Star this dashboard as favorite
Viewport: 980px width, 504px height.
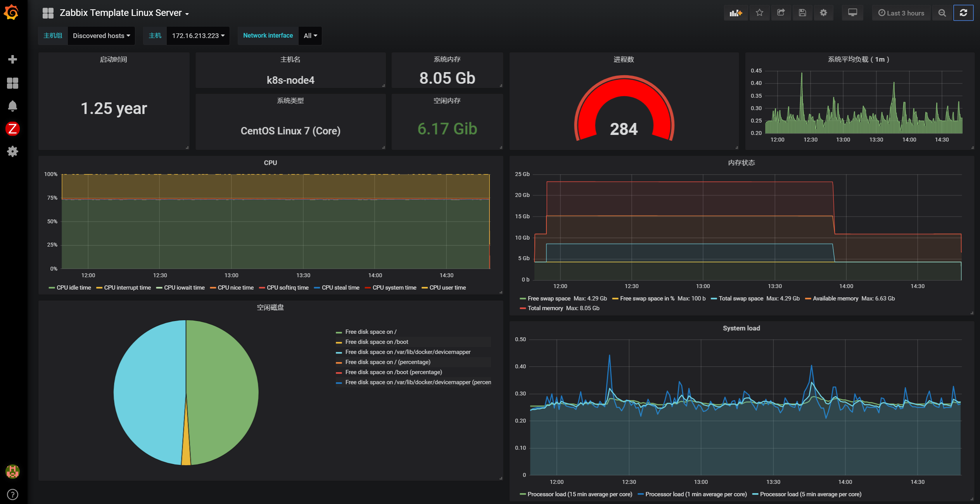coord(759,13)
